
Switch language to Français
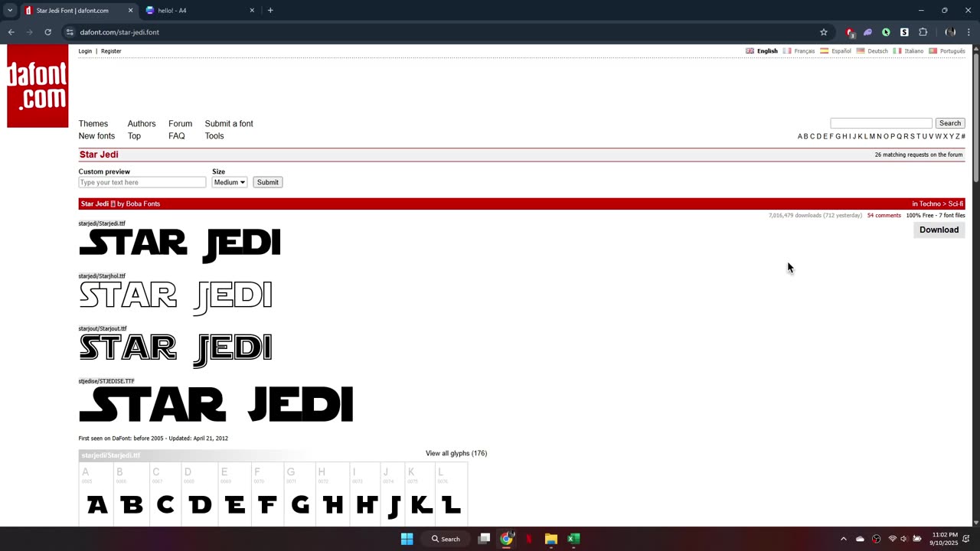[805, 51]
